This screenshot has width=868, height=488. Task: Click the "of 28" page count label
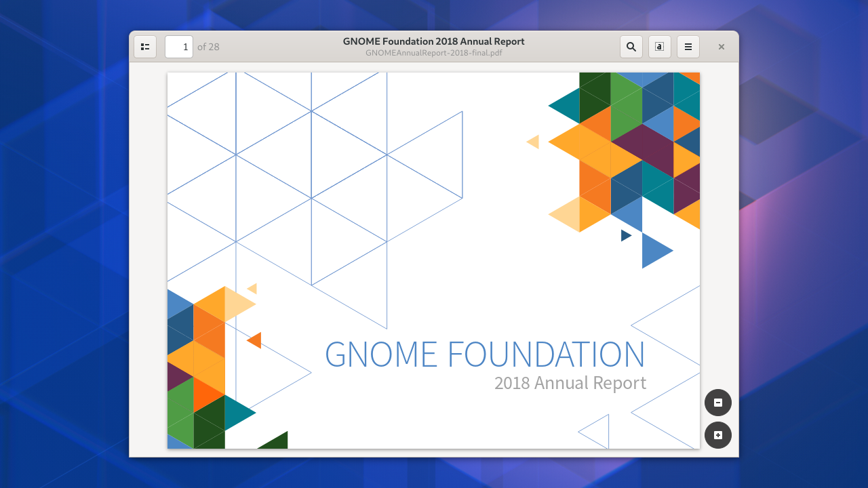point(208,47)
